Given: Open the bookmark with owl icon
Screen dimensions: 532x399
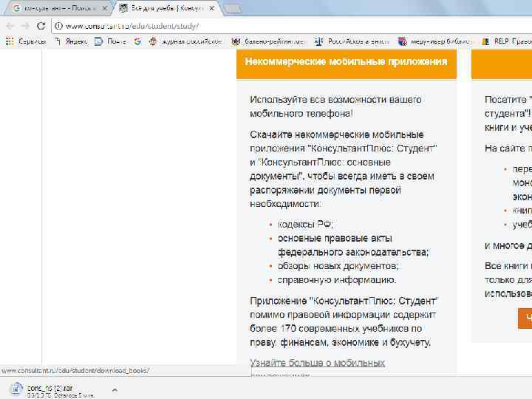Looking at the screenshot, I should [x=268, y=41].
